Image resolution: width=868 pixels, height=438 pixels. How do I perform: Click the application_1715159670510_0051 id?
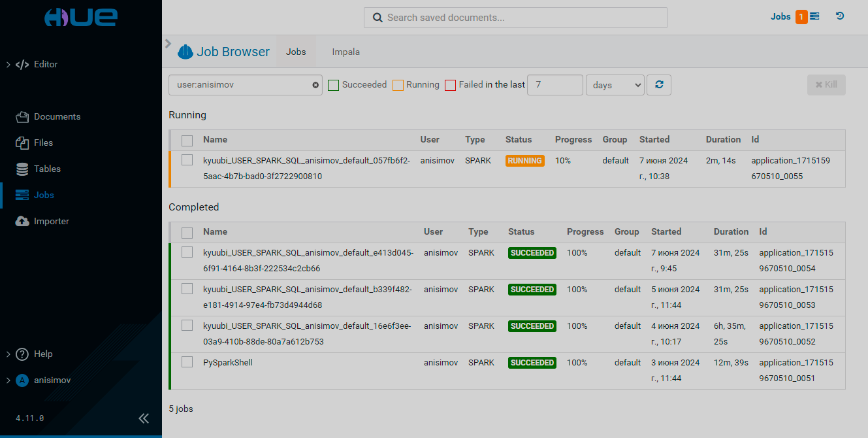(x=796, y=370)
